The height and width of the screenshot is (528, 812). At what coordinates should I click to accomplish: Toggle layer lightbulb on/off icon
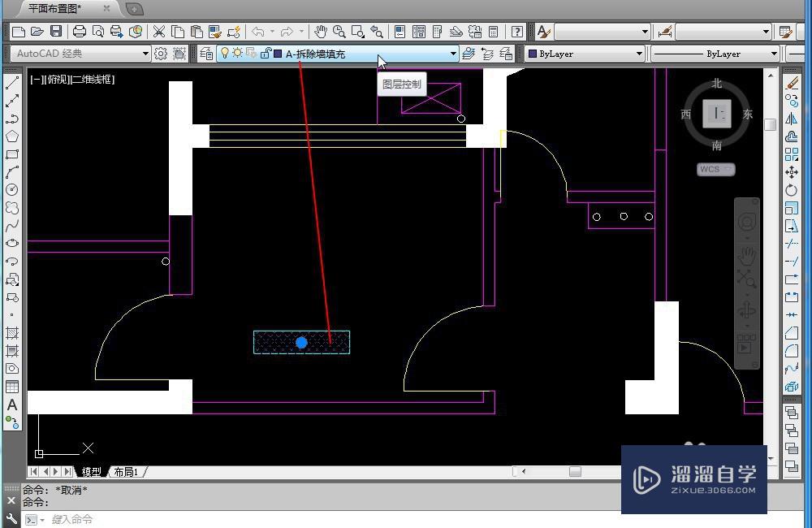point(224,53)
